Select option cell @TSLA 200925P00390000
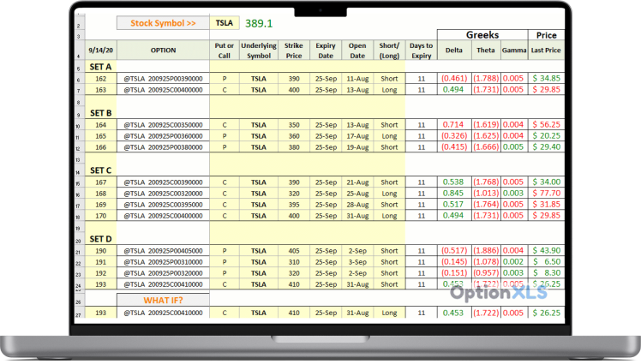 coord(163,79)
